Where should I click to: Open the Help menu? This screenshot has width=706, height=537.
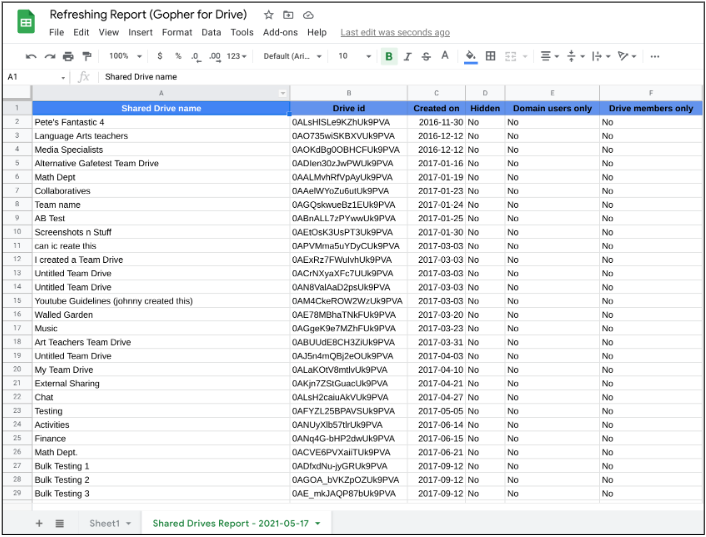coord(317,32)
